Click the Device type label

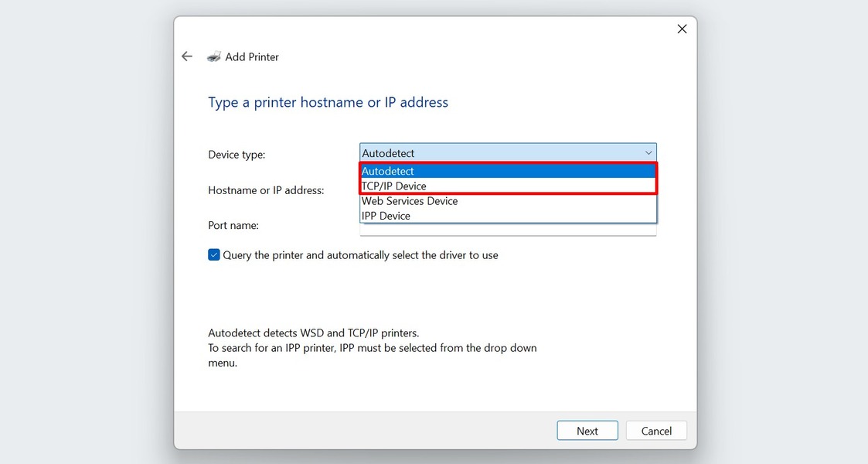point(236,154)
